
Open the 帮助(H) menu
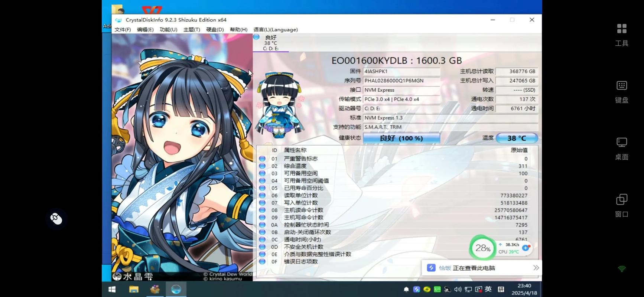(x=238, y=30)
